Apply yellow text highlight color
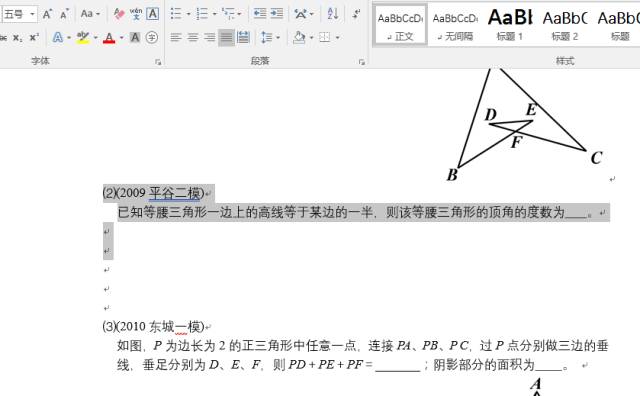640x396 pixels. pyautogui.click(x=83, y=38)
